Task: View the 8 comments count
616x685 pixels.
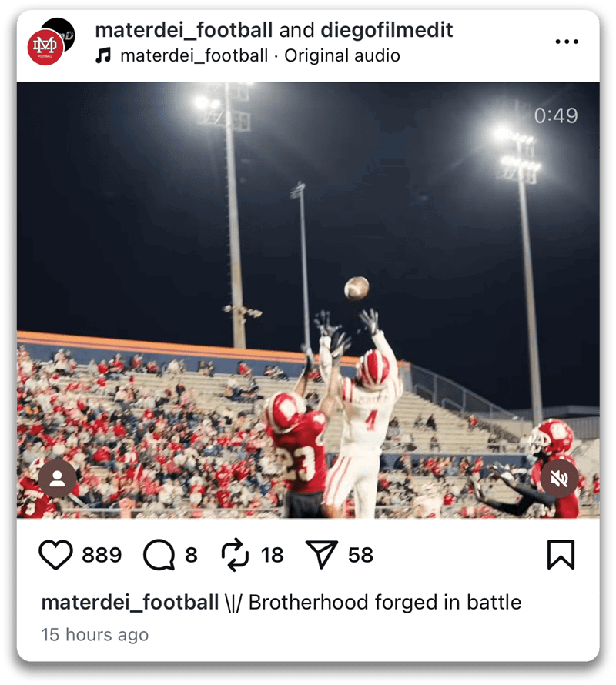Action: point(191,555)
